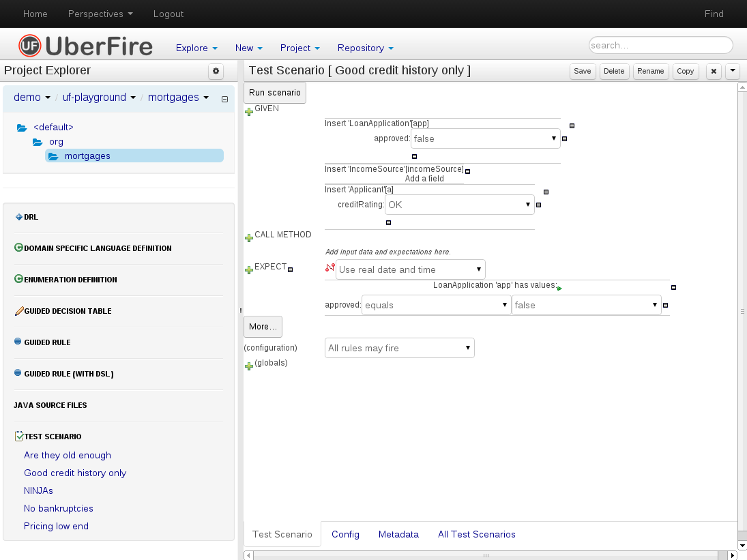Viewport: 747px width, 560px height.
Task: Open the 'All rules may fire' dropdown
Action: (x=399, y=348)
